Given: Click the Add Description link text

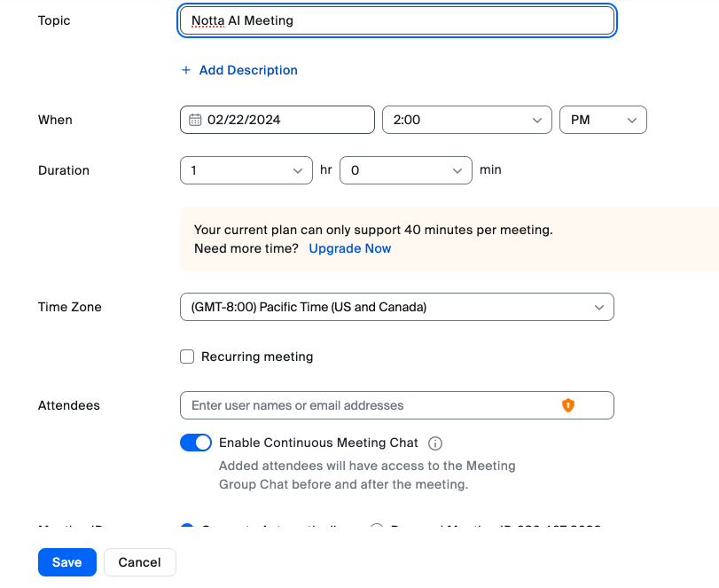Looking at the screenshot, I should (248, 70).
